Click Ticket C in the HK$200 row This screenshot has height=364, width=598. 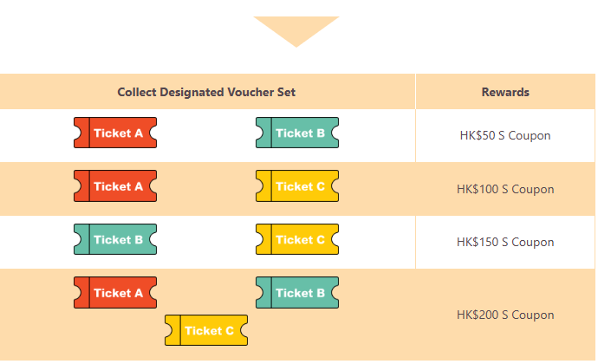[x=206, y=330]
